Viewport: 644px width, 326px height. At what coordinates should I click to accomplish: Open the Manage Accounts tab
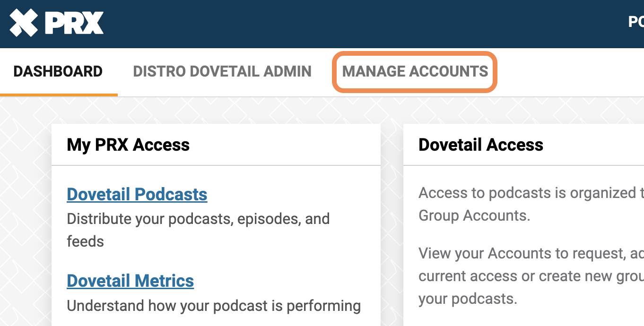point(415,71)
